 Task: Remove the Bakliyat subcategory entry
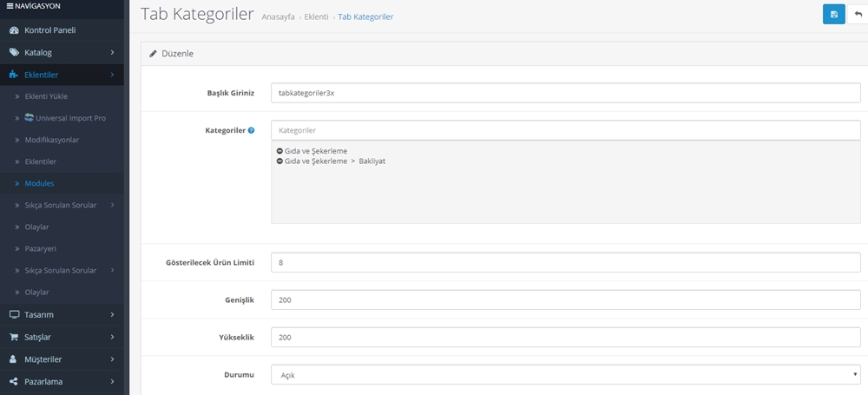279,161
